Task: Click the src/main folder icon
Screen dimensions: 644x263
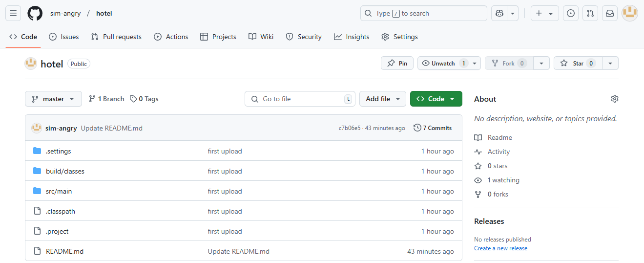Action: click(37, 191)
